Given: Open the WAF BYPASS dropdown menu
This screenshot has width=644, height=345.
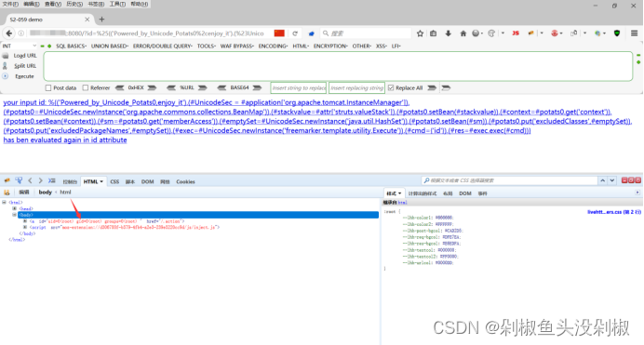Looking at the screenshot, I should click(x=237, y=46).
